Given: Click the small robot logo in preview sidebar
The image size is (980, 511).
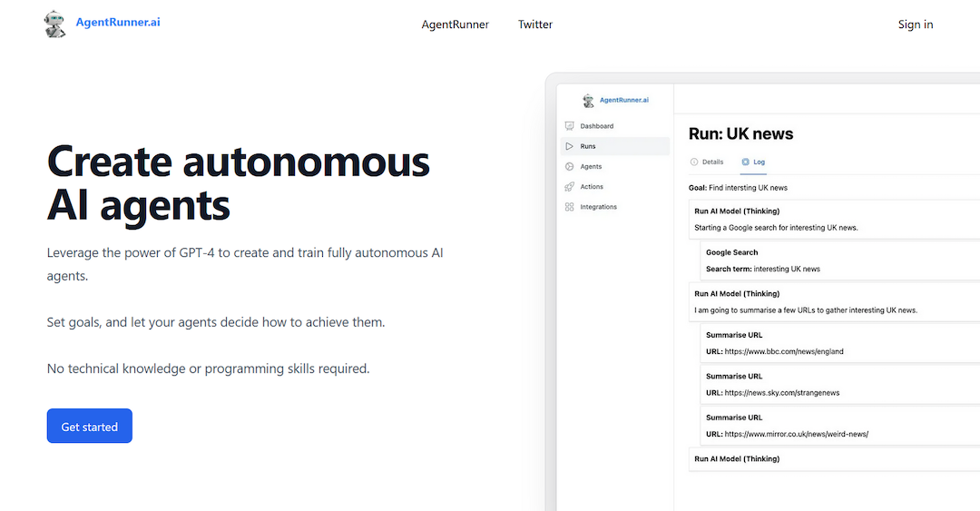Looking at the screenshot, I should (589, 101).
